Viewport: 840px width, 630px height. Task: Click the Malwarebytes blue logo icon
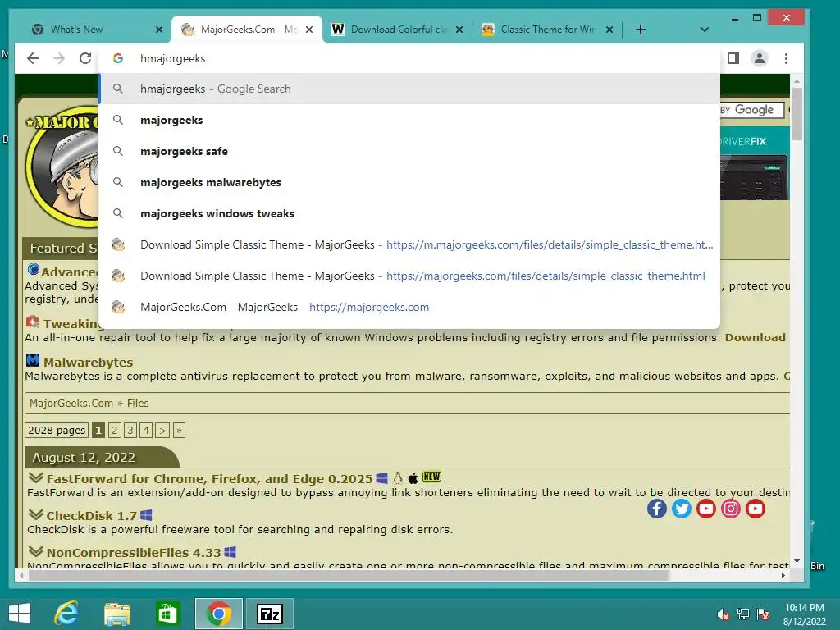(33, 360)
